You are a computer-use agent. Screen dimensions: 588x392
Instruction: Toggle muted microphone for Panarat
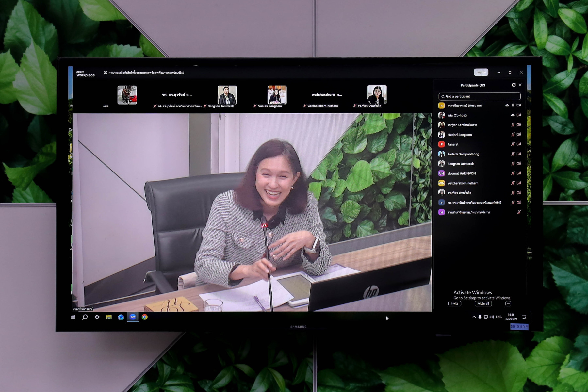click(513, 144)
